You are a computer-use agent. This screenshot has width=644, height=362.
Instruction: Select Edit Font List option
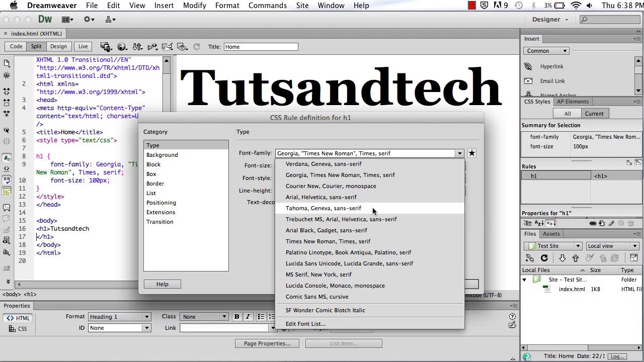(x=370, y=324)
